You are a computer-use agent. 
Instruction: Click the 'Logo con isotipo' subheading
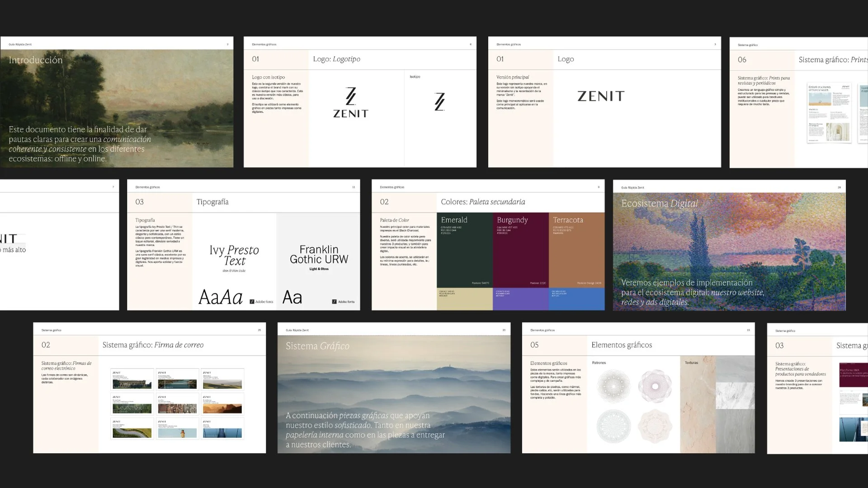coord(269,77)
